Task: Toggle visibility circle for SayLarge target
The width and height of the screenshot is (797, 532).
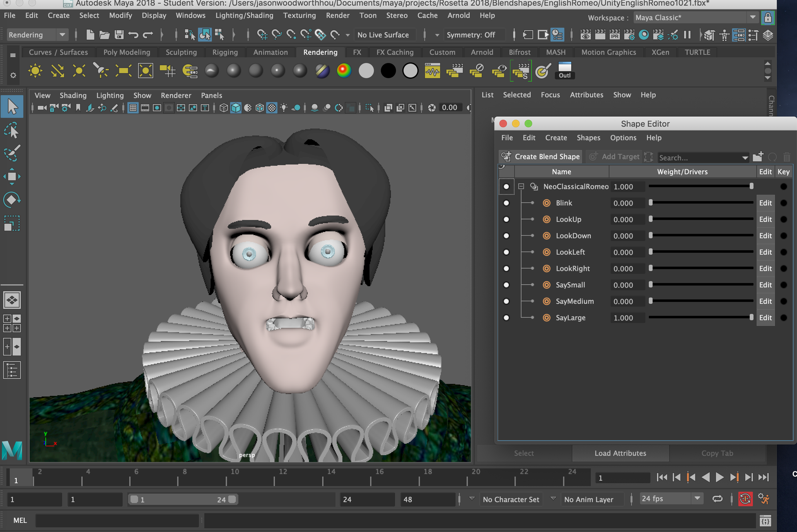Action: (x=506, y=318)
